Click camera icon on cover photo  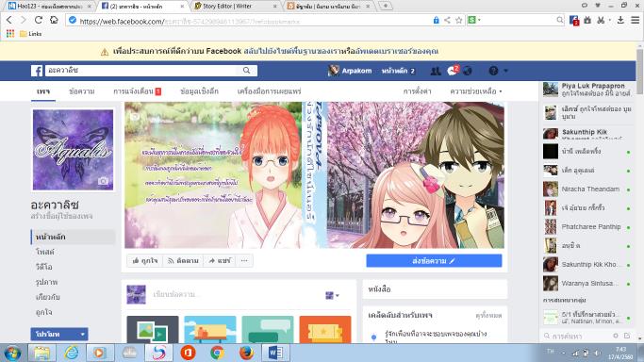pos(135,117)
